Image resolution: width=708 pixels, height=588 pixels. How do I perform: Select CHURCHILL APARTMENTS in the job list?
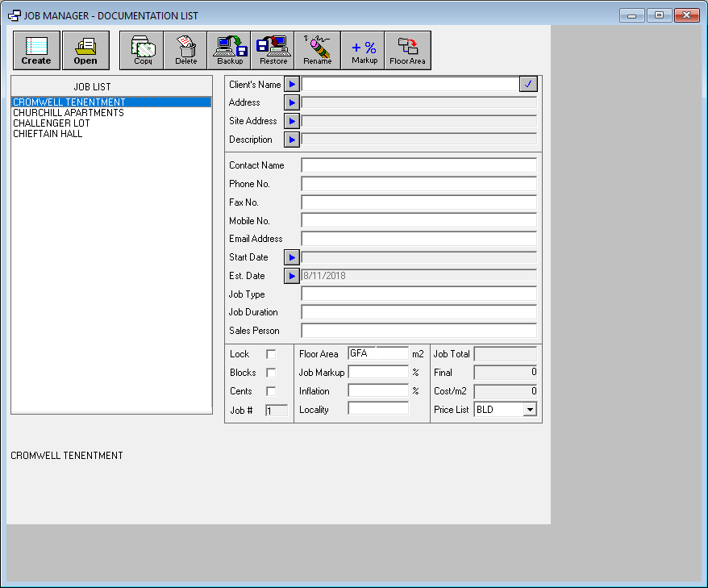pyautogui.click(x=69, y=113)
